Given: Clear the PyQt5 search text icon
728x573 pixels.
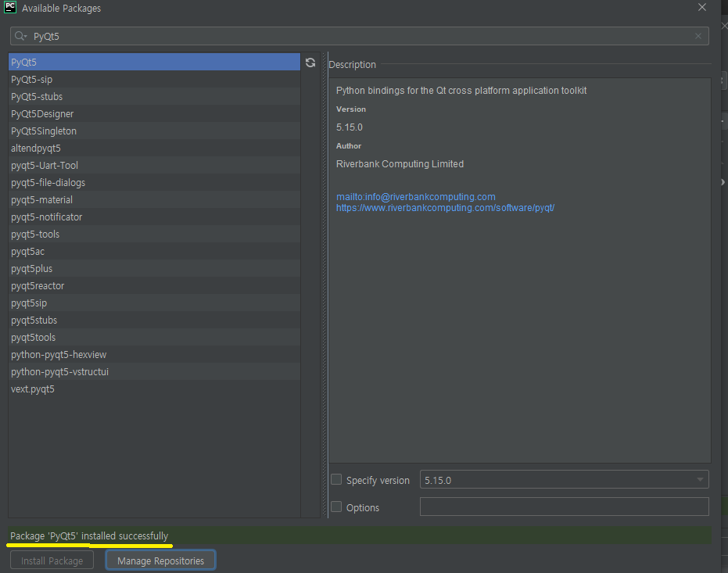Looking at the screenshot, I should pyautogui.click(x=698, y=36).
